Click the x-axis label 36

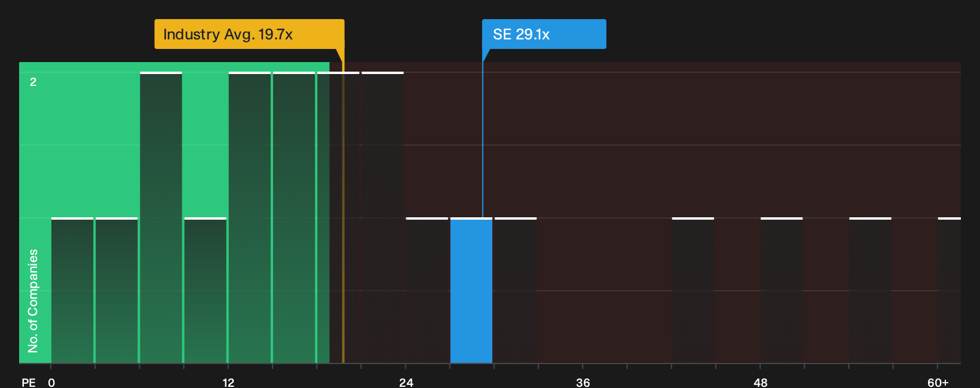point(583,382)
